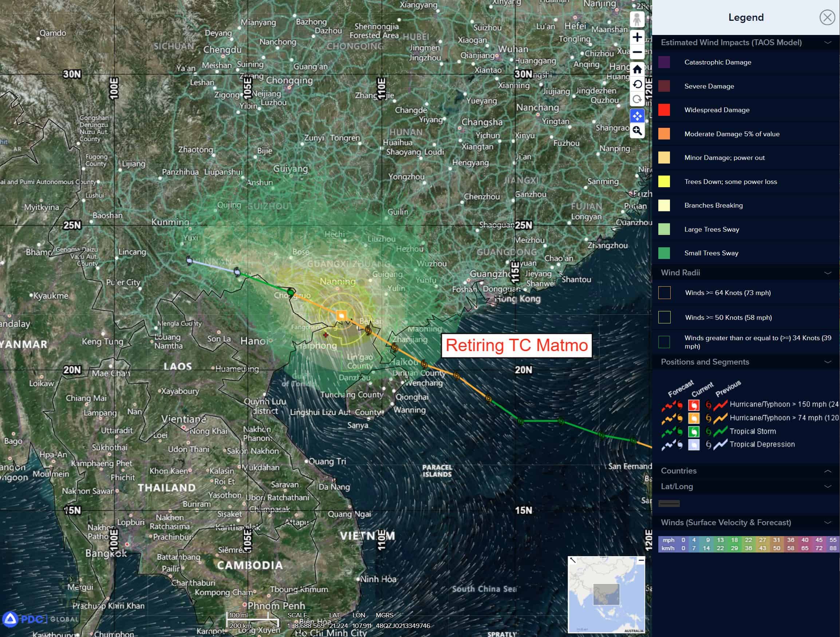The image size is (840, 637).
Task: Go to home map extent
Action: pos(637,70)
